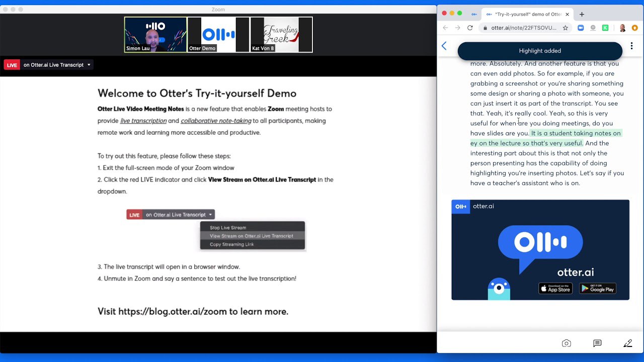
Task: Open the Chrome profile avatar
Action: coord(622,28)
